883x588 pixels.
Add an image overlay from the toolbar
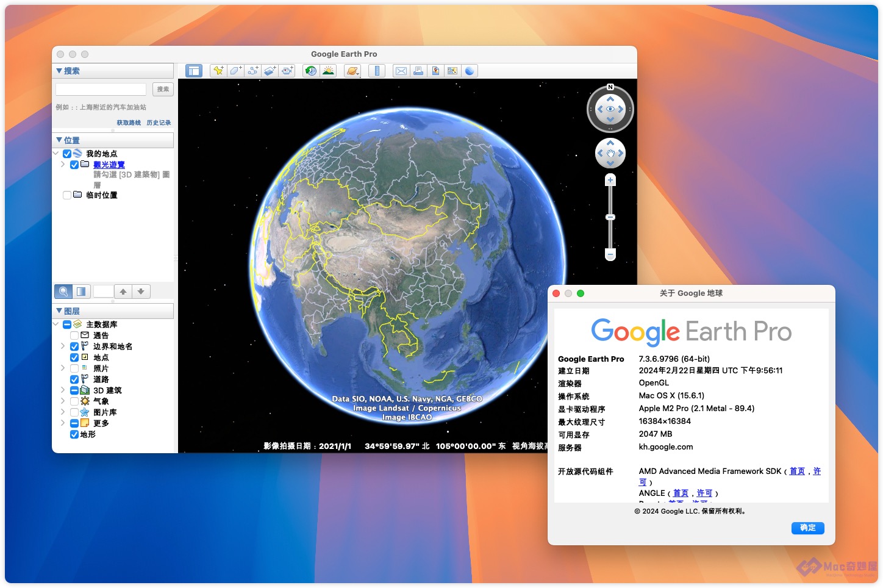[270, 71]
